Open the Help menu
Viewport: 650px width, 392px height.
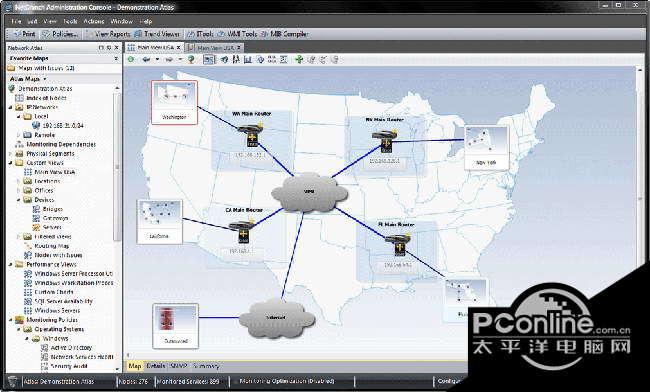[146, 21]
